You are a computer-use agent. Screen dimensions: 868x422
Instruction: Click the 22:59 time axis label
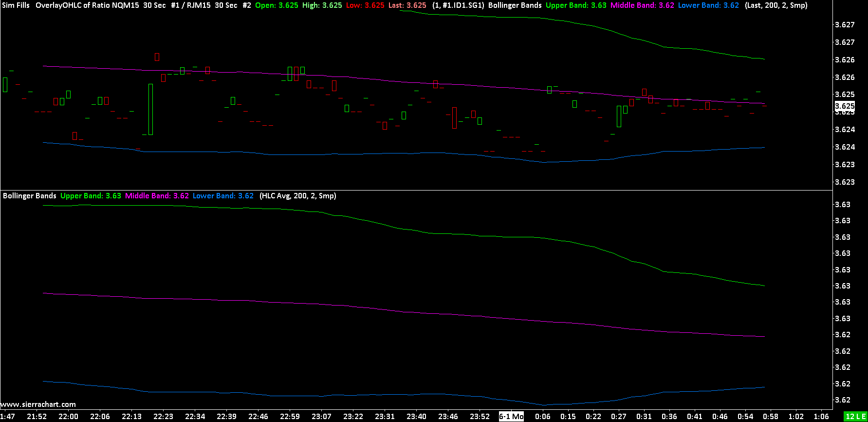click(290, 417)
